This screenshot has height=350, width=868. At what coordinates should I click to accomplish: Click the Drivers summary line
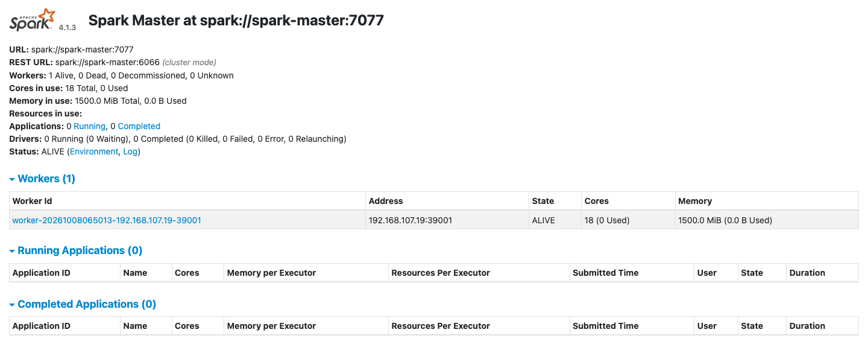tap(178, 139)
